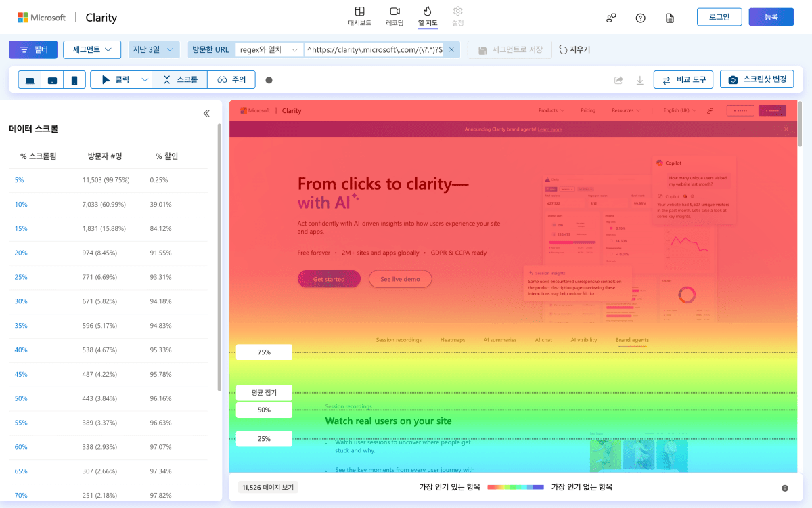The height and width of the screenshot is (508, 812).
Task: Switch heatmap to 클릭 click mode
Action: [115, 79]
